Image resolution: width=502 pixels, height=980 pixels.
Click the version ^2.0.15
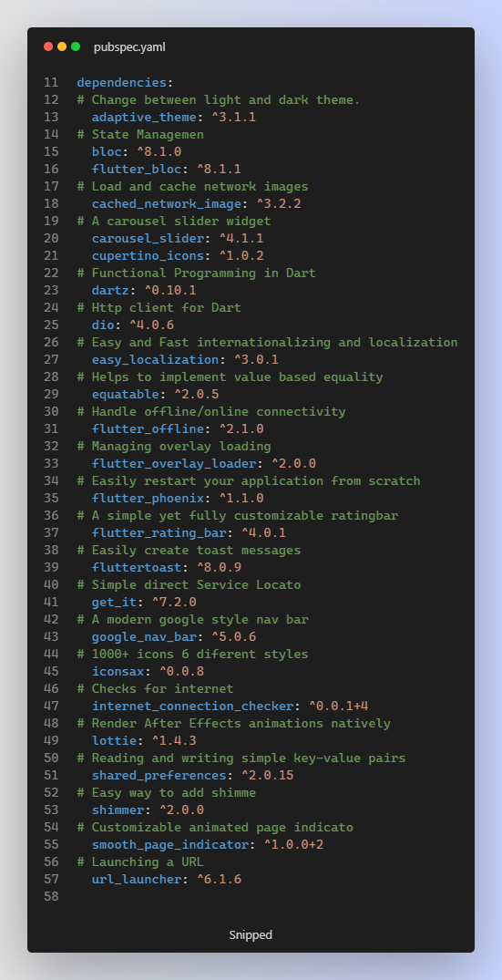(x=267, y=776)
